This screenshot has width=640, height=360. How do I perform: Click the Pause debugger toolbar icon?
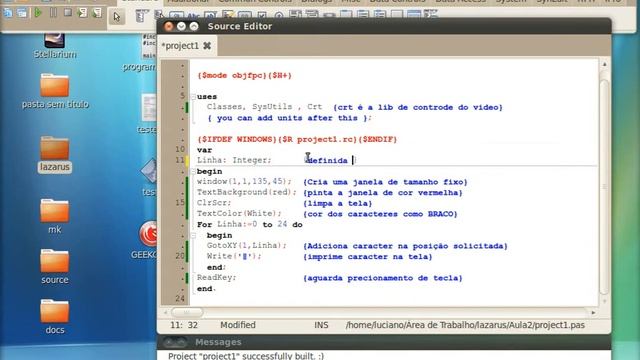pyautogui.click(x=53, y=13)
